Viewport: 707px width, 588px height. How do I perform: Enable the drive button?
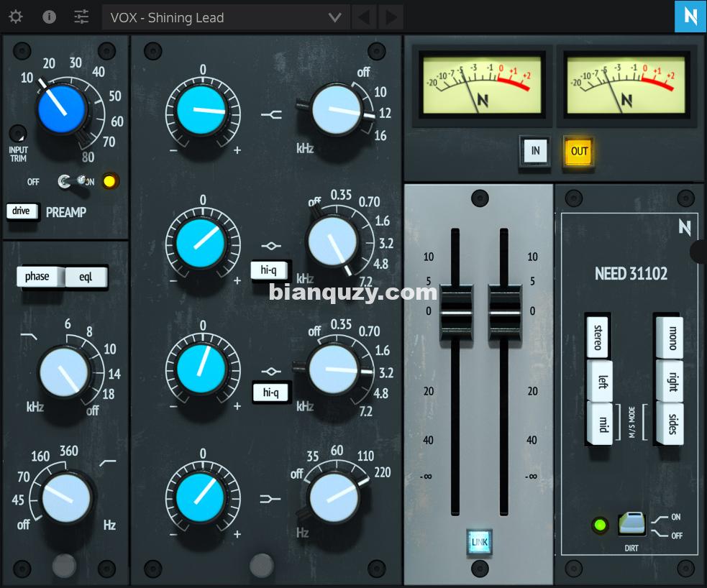(x=21, y=211)
